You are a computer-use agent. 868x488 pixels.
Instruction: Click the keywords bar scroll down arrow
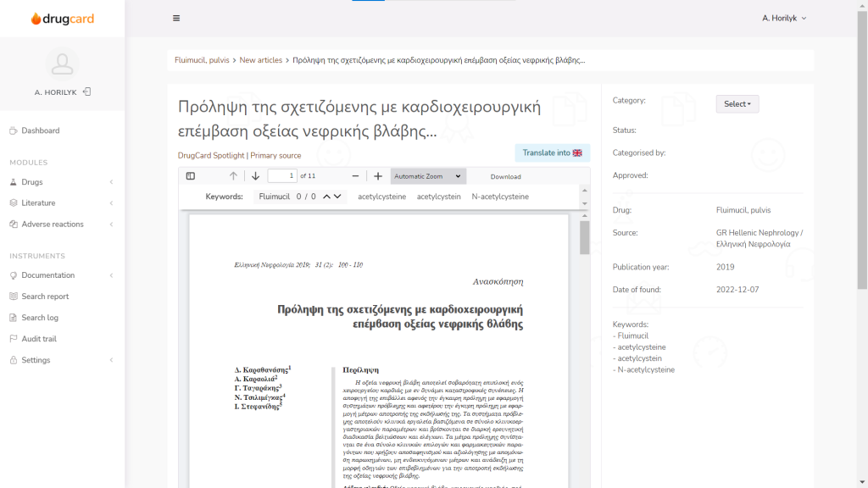585,204
